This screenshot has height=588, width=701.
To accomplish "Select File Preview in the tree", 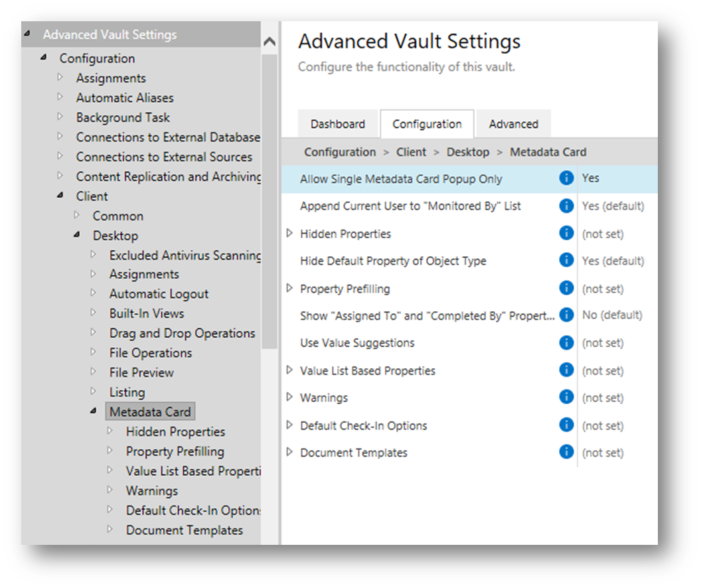I will coord(141,372).
